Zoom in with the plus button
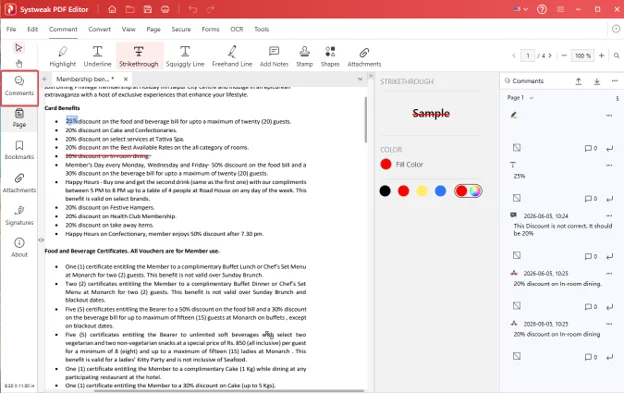 click(x=602, y=56)
